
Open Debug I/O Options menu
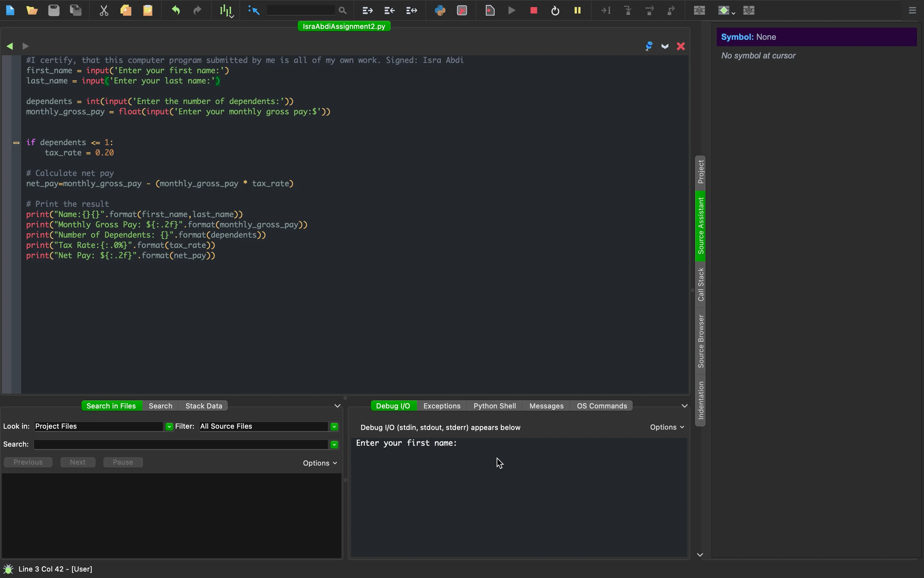tap(667, 427)
